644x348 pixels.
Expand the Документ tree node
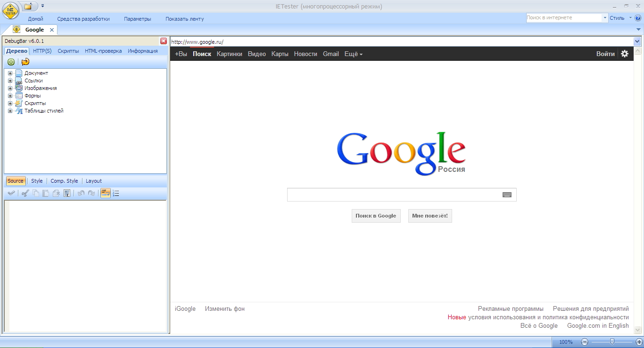point(10,73)
